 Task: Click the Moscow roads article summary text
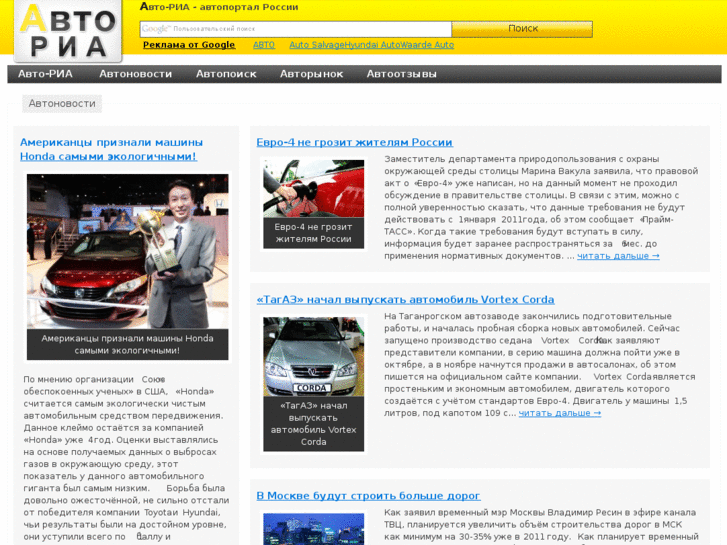click(542, 526)
